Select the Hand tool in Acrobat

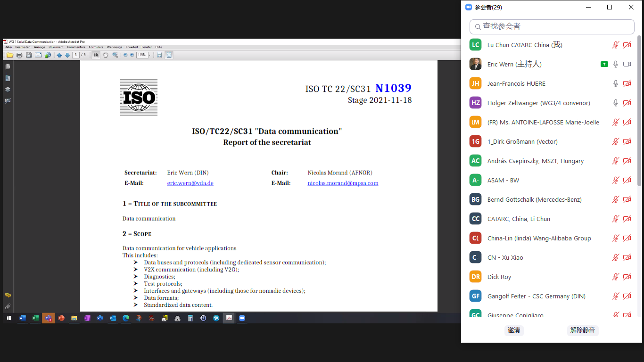point(106,55)
